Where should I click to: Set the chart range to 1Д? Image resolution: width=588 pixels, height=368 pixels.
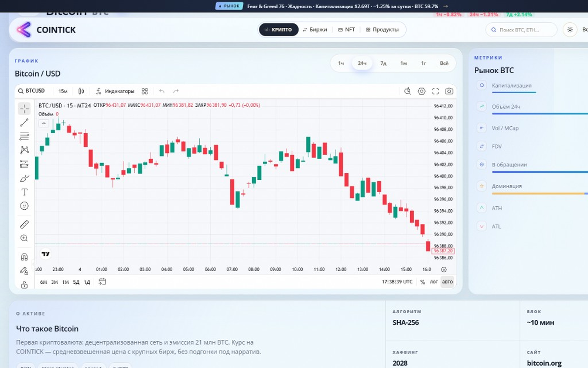87,282
